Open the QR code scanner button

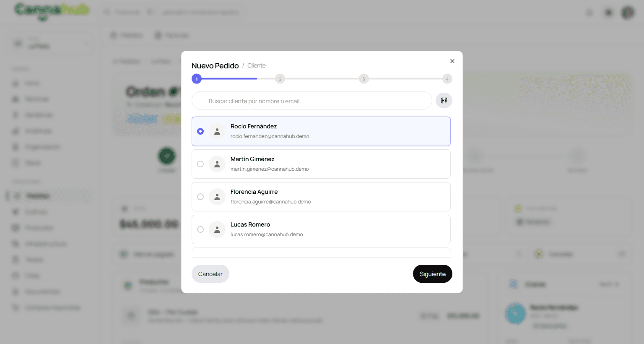444,101
